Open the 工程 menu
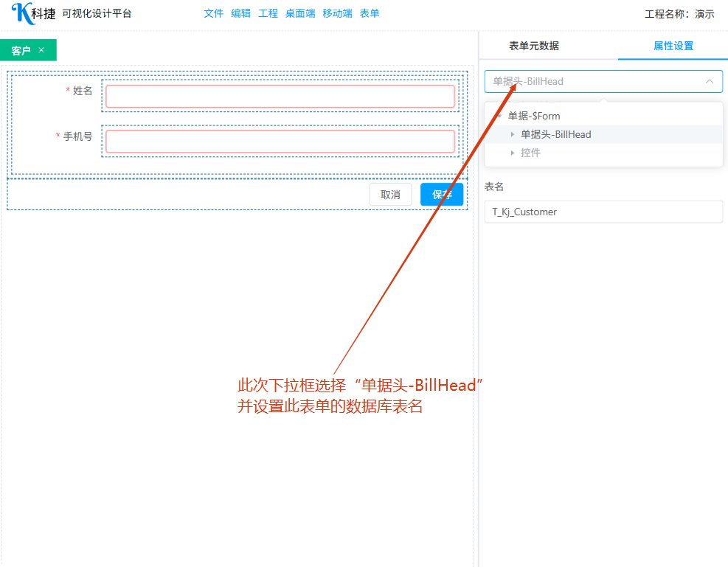This screenshot has height=567, width=728. click(x=268, y=13)
